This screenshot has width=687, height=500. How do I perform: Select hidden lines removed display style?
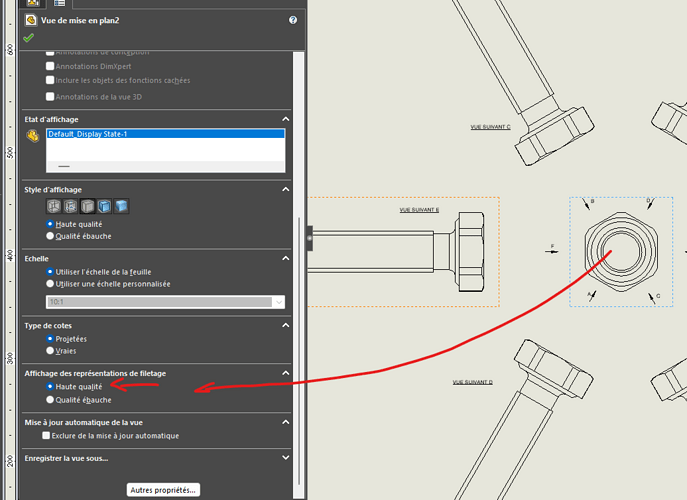[88, 206]
